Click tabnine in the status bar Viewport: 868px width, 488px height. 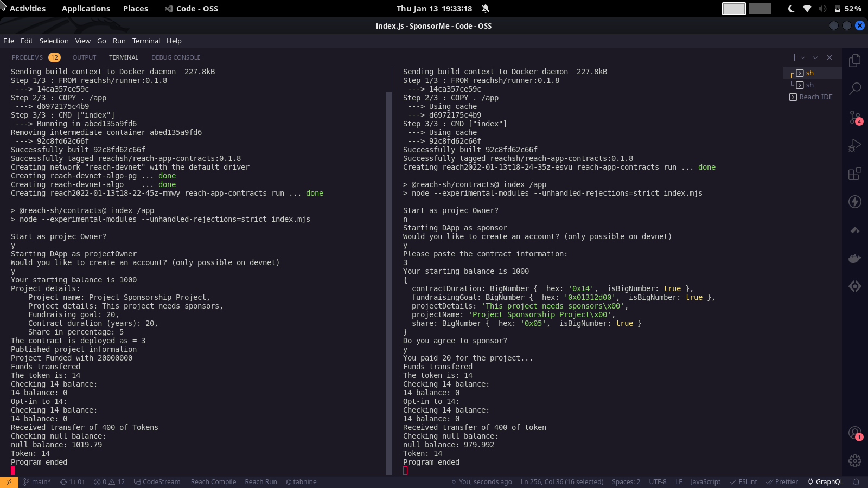click(301, 482)
